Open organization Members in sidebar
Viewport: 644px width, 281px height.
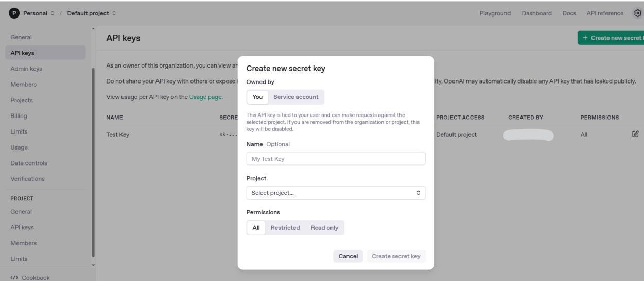pyautogui.click(x=45, y=85)
